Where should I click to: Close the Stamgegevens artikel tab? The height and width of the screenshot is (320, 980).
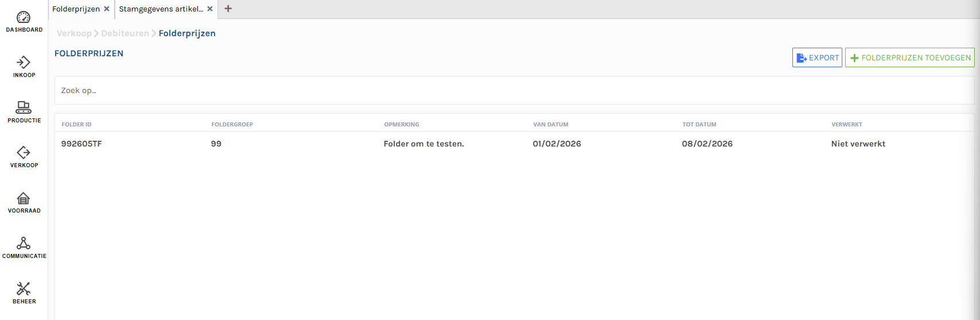(210, 9)
